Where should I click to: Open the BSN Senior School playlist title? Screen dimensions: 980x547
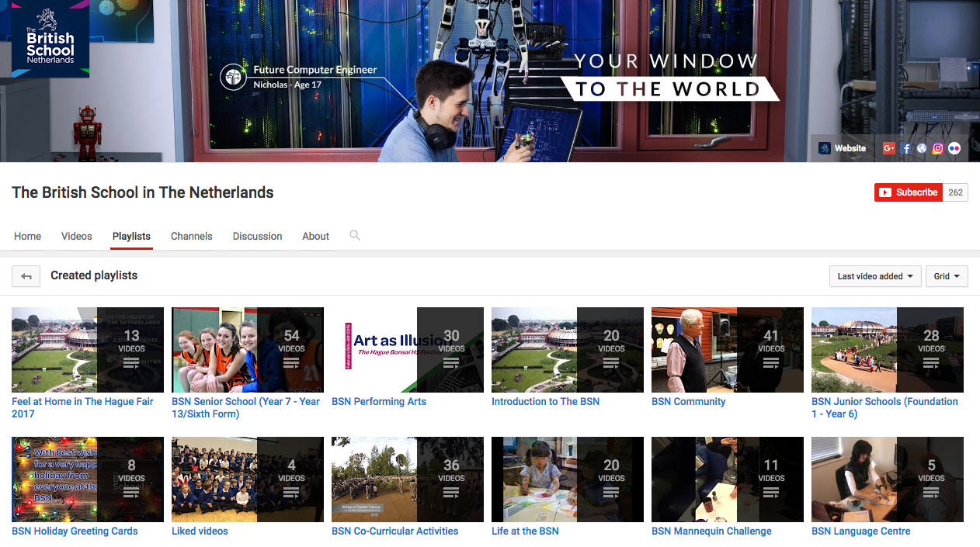(x=245, y=407)
